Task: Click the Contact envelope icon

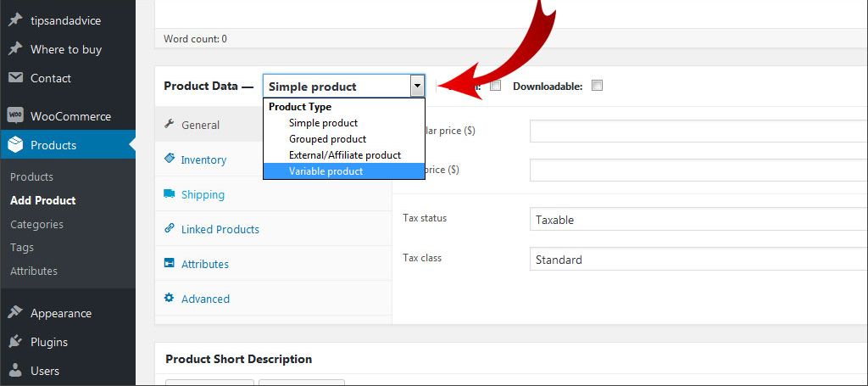Action: pos(15,78)
